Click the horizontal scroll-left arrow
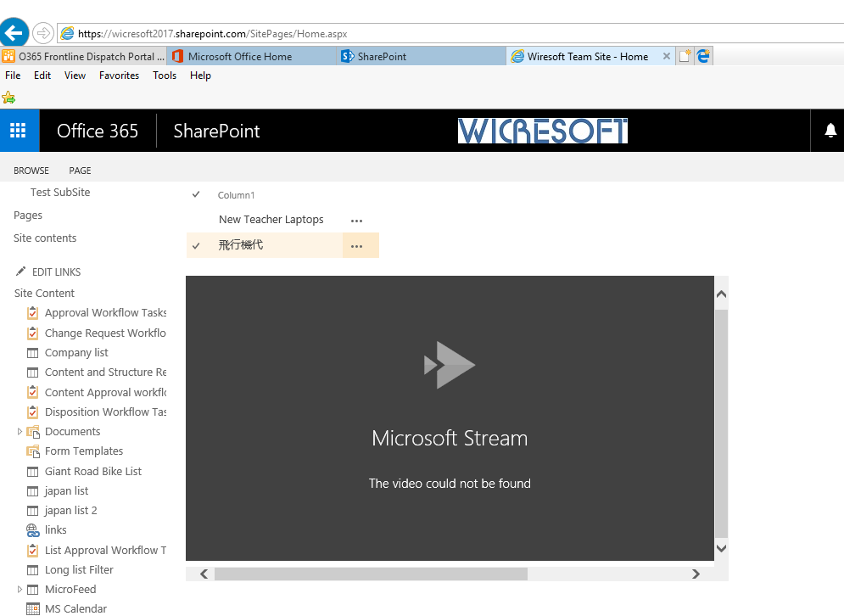 pyautogui.click(x=204, y=574)
